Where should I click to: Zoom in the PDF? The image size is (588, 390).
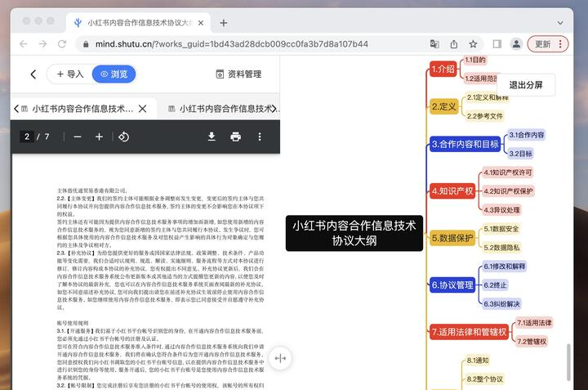[99, 137]
